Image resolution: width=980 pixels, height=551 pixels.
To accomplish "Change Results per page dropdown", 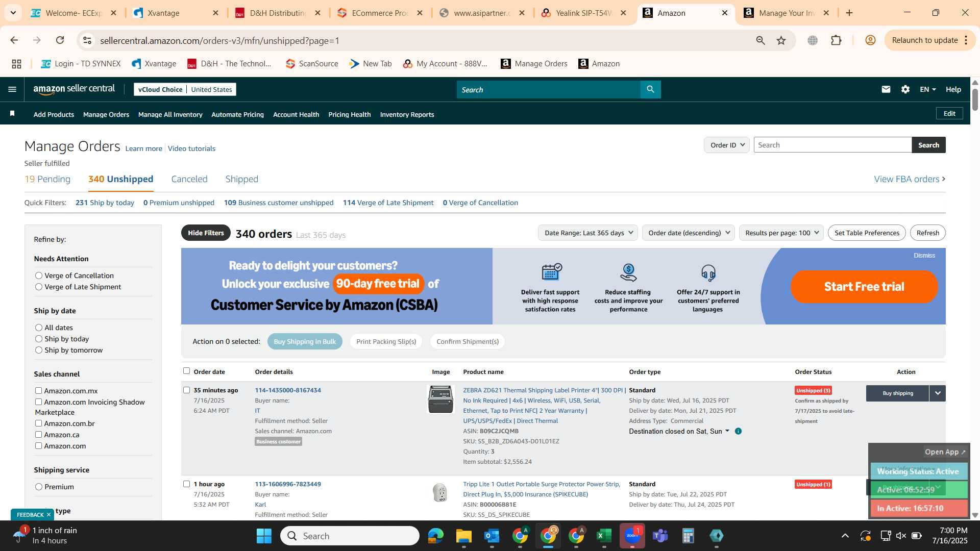I will pos(781,233).
